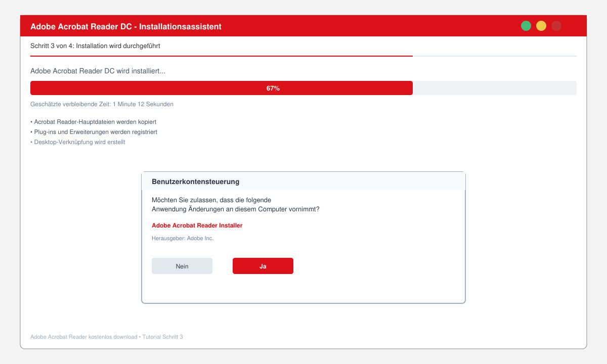Click 'Adobe Acrobat Reader DC wird installiert...' status
Image resolution: width=607 pixels, height=364 pixels.
click(x=98, y=71)
